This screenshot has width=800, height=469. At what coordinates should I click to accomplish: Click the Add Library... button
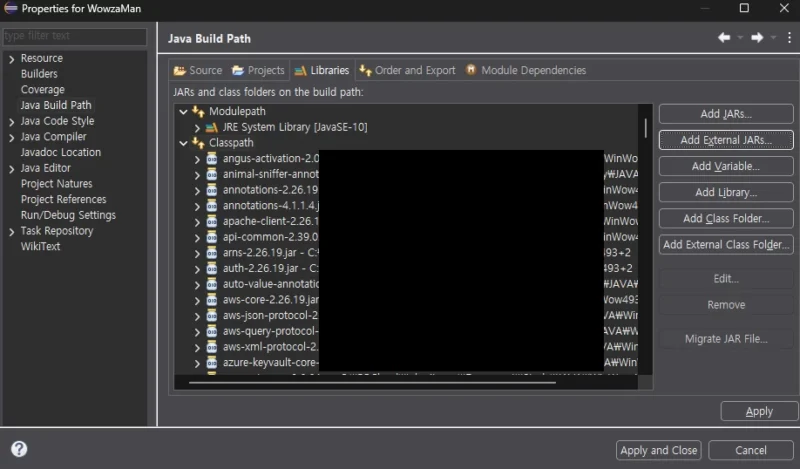(726, 192)
